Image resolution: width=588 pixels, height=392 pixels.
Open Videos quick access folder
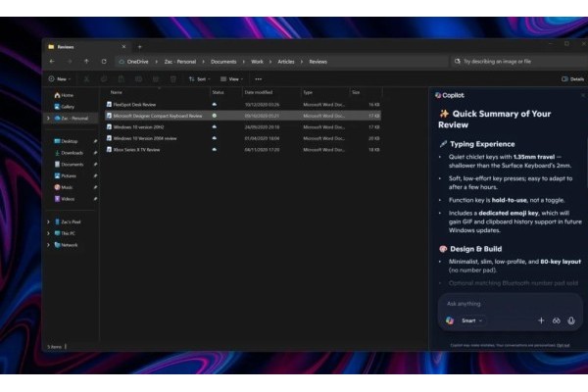pos(64,199)
